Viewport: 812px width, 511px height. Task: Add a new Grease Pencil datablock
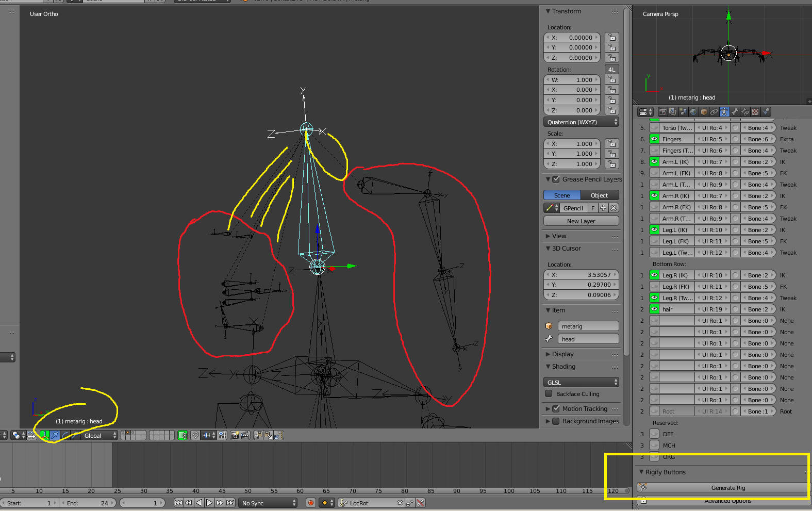coord(603,208)
